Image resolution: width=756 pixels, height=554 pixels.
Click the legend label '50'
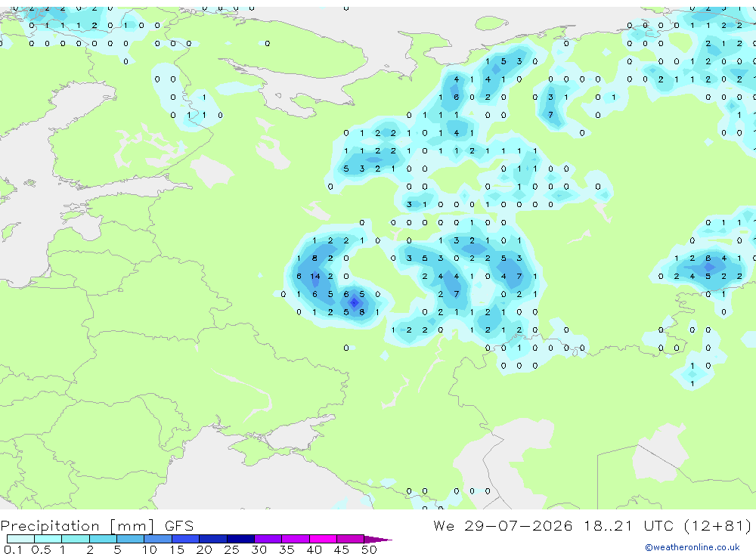pyautogui.click(x=369, y=549)
